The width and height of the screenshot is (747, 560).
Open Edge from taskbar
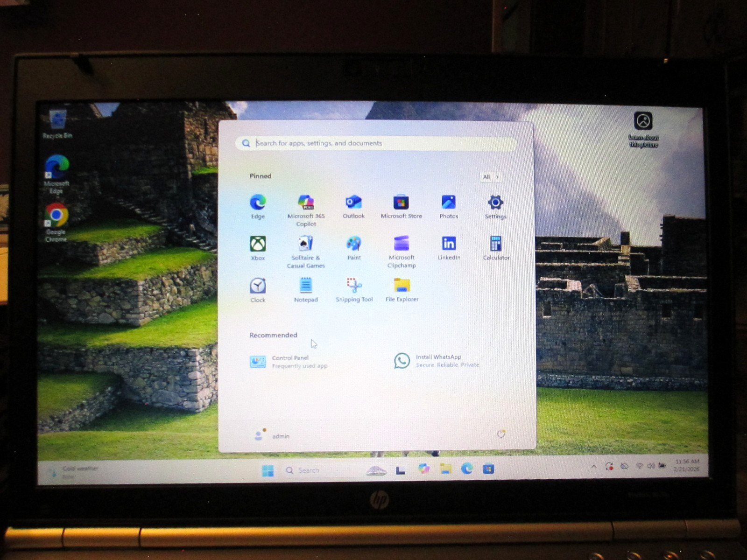(x=467, y=469)
